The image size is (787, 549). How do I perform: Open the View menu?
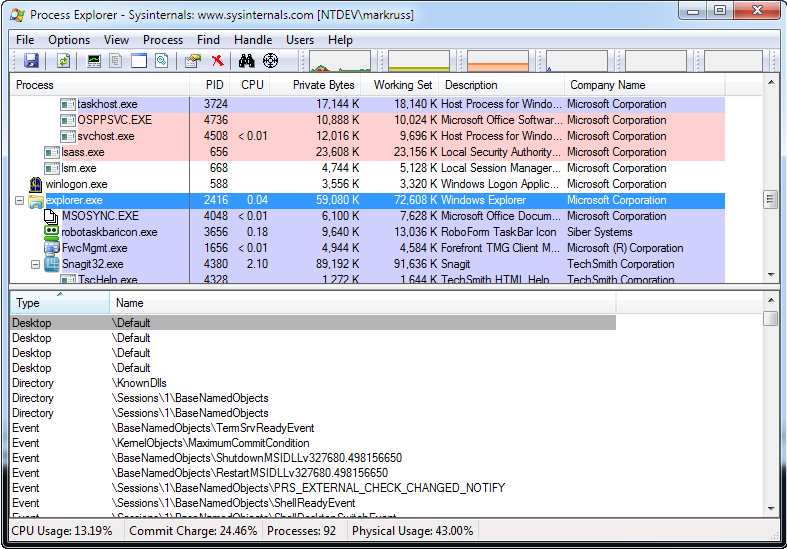pos(116,40)
